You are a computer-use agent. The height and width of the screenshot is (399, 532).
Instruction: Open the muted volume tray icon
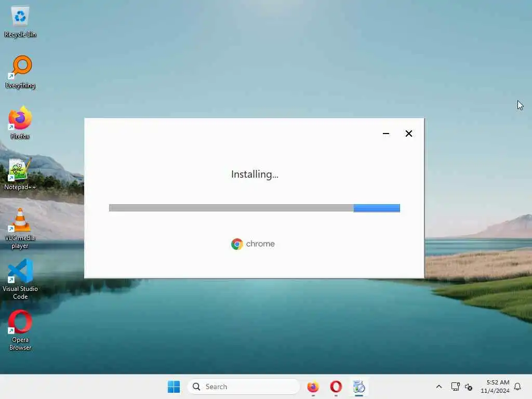point(469,387)
